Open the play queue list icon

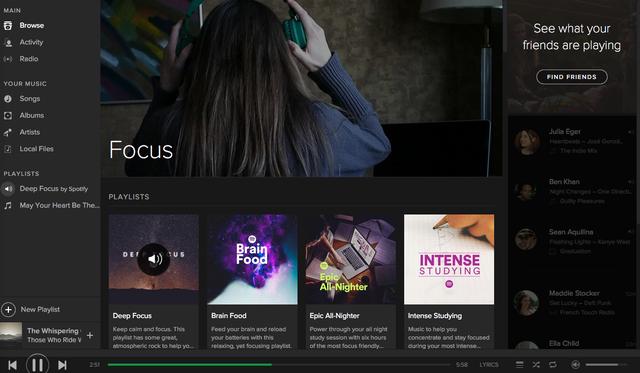click(x=520, y=364)
